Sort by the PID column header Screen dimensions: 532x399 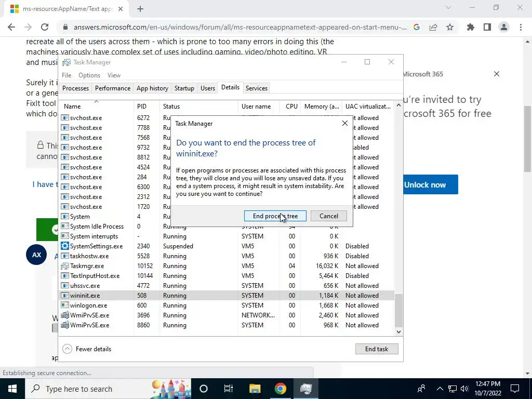147,106
